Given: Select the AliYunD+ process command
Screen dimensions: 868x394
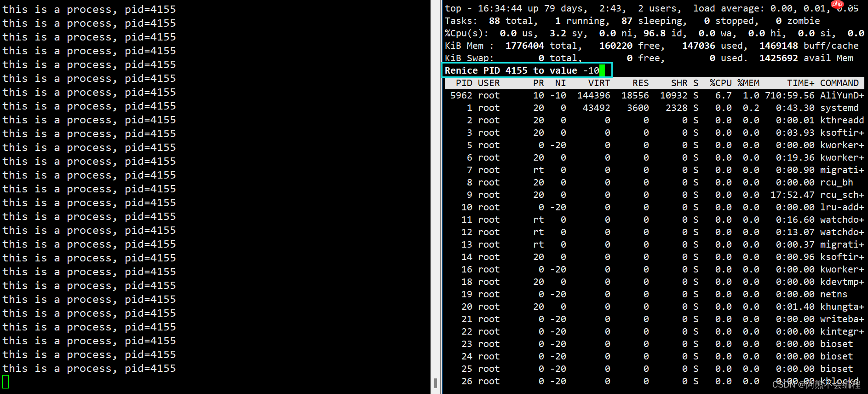Looking at the screenshot, I should click(842, 95).
